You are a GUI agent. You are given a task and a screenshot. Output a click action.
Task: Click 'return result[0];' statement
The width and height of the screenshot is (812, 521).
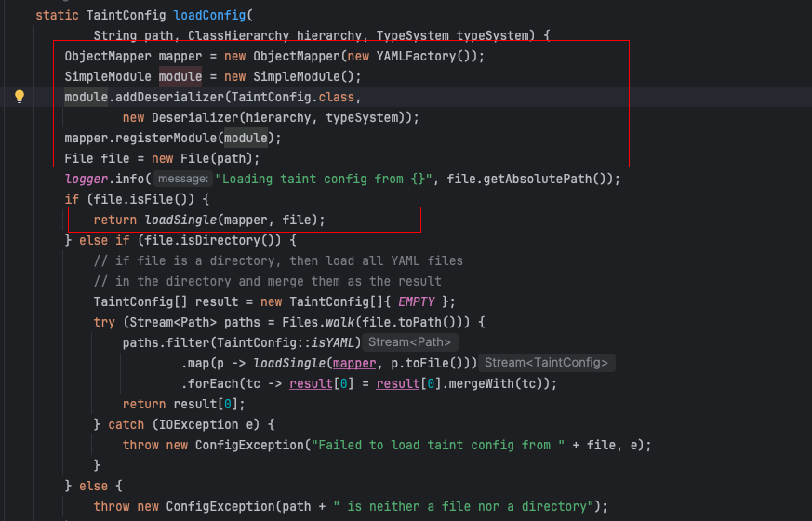(x=184, y=404)
